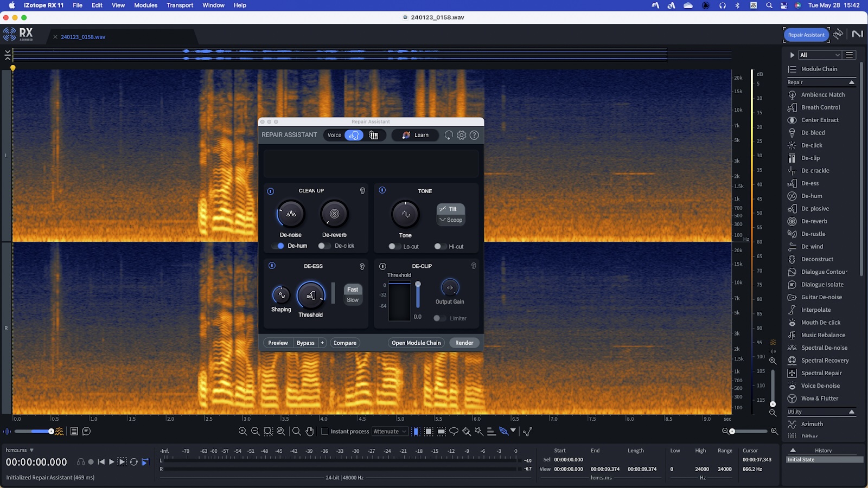Screen dimensions: 868x488
Task: Open the Transport menu
Action: pos(180,5)
